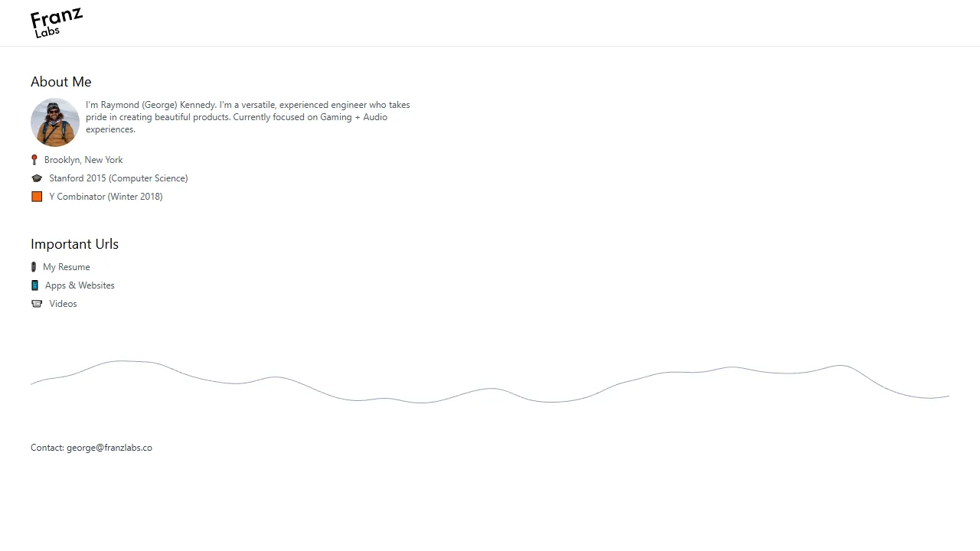Click the red location pin icon

34,159
